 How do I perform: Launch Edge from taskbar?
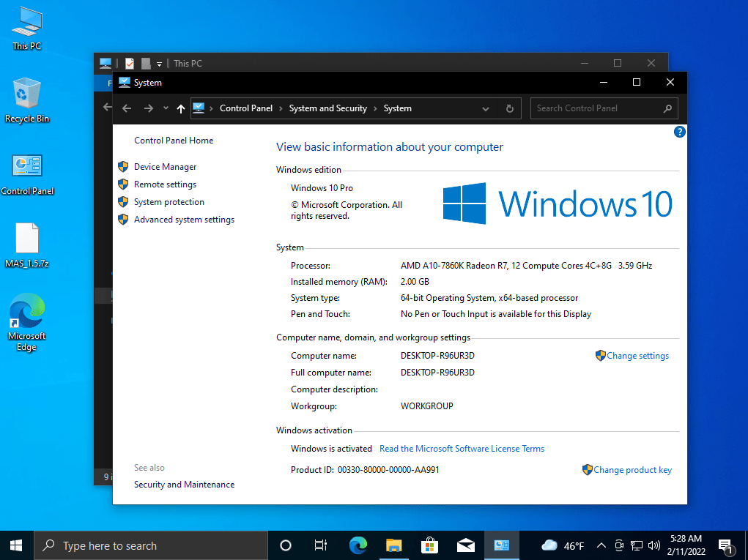(x=358, y=545)
